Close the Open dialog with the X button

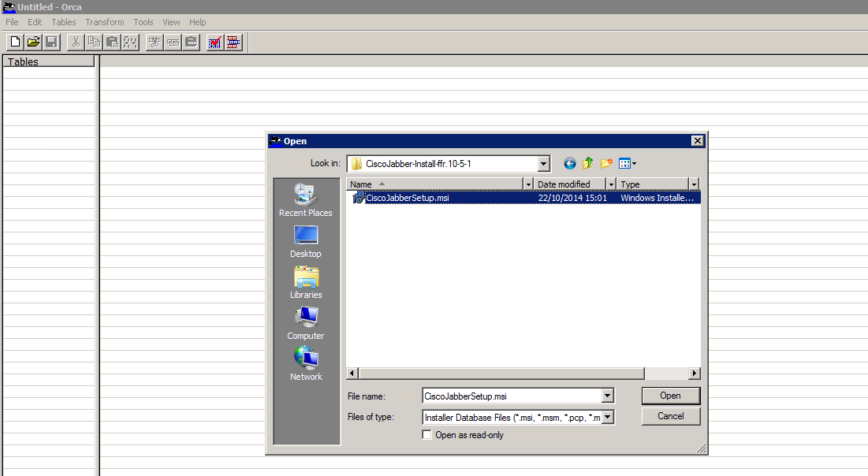pyautogui.click(x=698, y=141)
